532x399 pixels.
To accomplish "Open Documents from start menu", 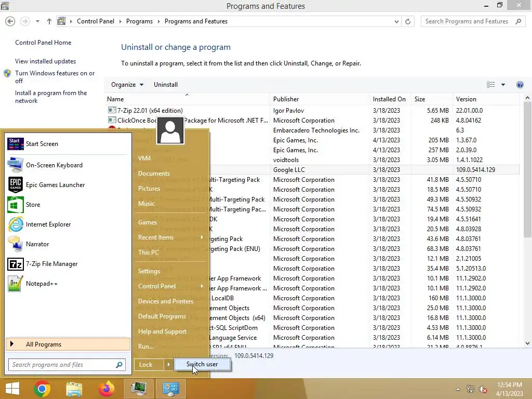I will tap(154, 174).
